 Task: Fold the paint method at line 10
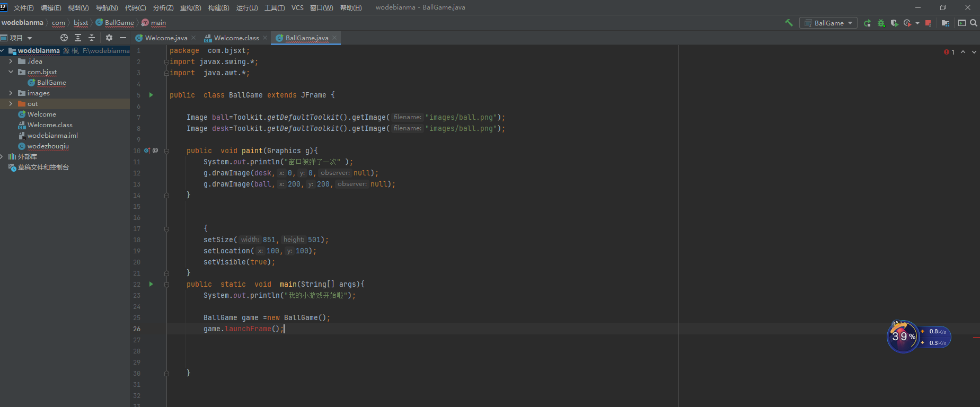[166, 151]
